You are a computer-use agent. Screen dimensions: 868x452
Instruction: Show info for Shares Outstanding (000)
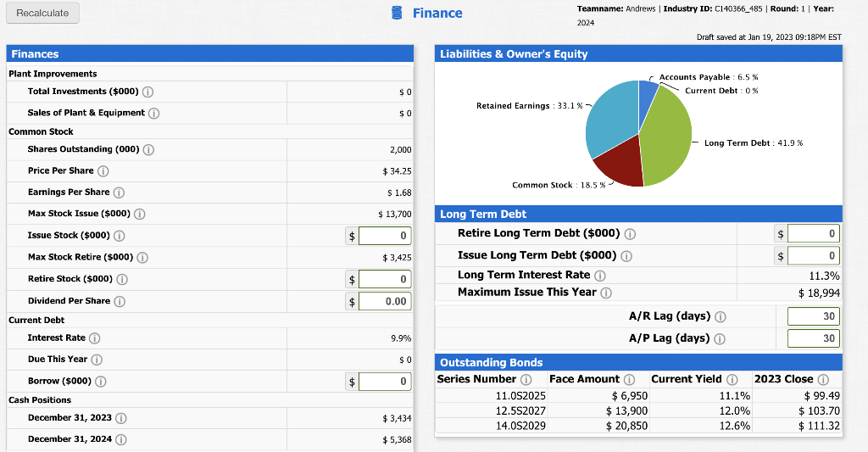[x=148, y=149]
